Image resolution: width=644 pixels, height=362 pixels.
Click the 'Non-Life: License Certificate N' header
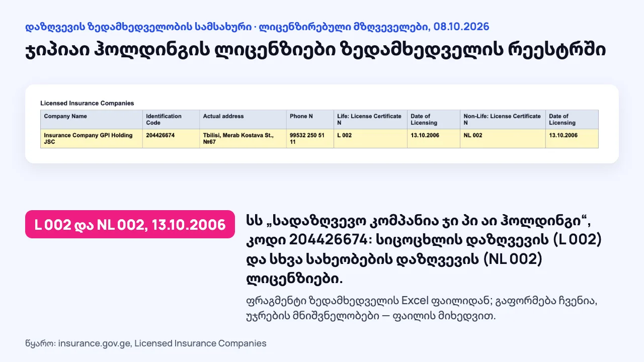point(503,120)
